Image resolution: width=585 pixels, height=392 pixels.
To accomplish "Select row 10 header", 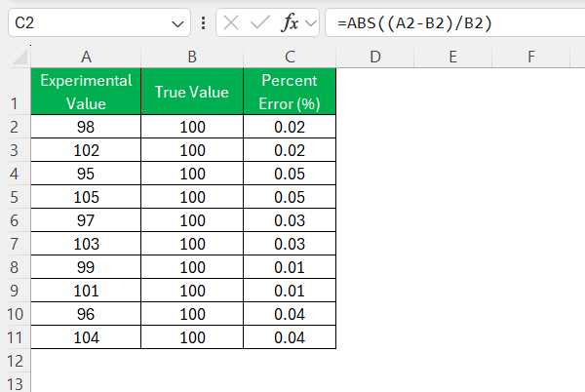I will point(15,314).
